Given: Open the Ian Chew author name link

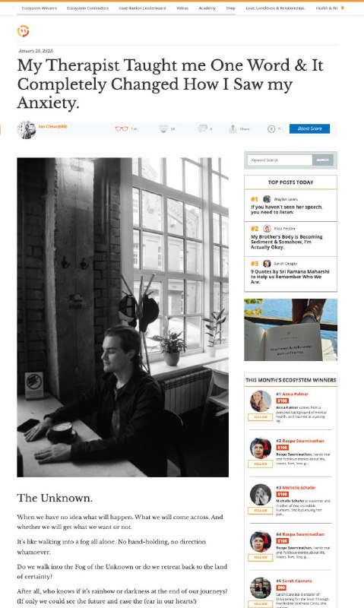Looking at the screenshot, I should [x=52, y=126].
